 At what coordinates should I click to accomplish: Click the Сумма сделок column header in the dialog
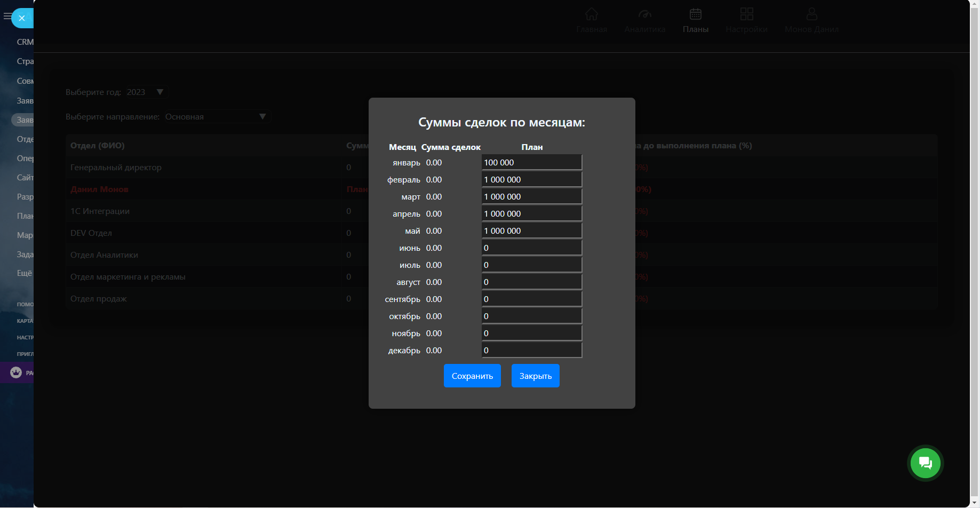click(451, 147)
